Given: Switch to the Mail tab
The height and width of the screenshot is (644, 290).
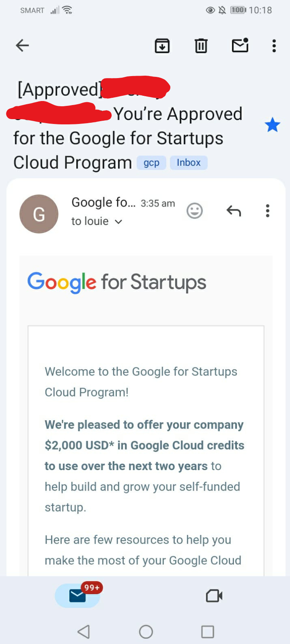Looking at the screenshot, I should 78,595.
